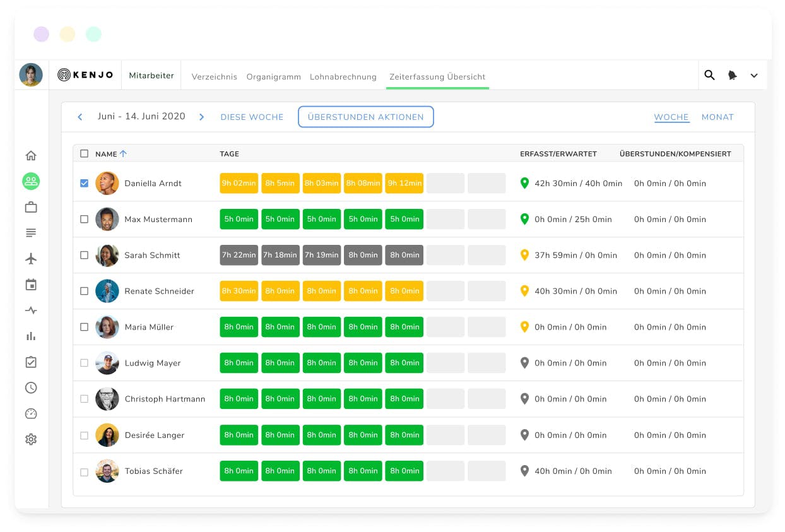Switch to the Monat view link
The width and height of the screenshot is (785, 532).
(717, 117)
